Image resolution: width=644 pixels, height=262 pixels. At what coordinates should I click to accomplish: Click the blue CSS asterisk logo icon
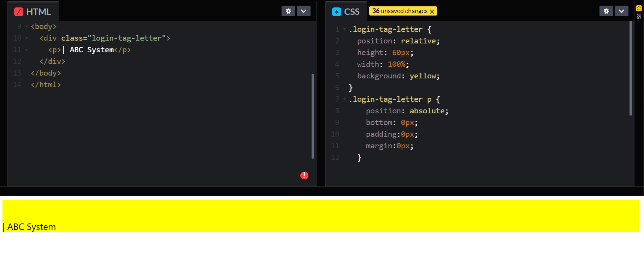[337, 12]
